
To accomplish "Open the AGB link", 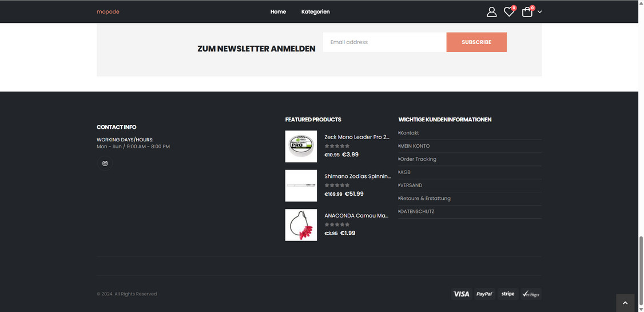I will (x=405, y=172).
